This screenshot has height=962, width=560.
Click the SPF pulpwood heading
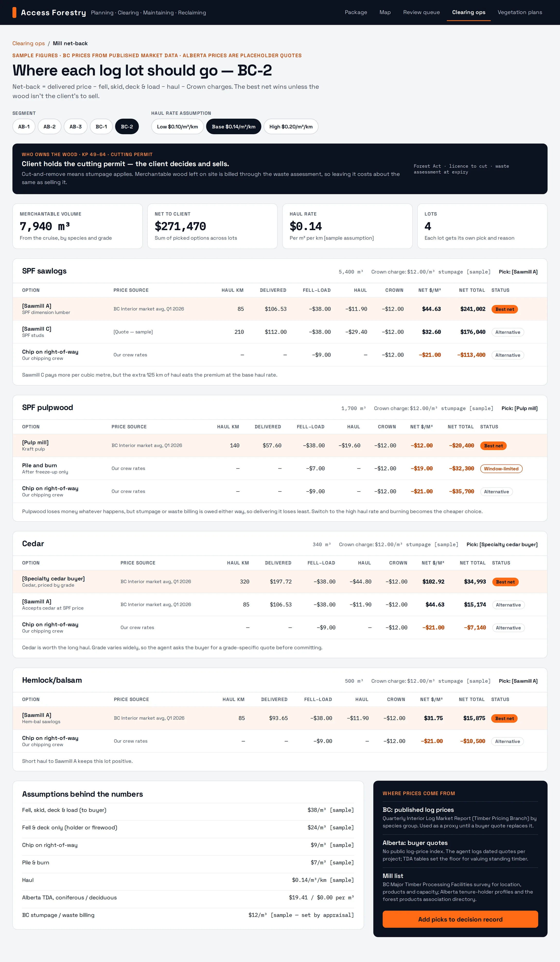click(x=47, y=407)
